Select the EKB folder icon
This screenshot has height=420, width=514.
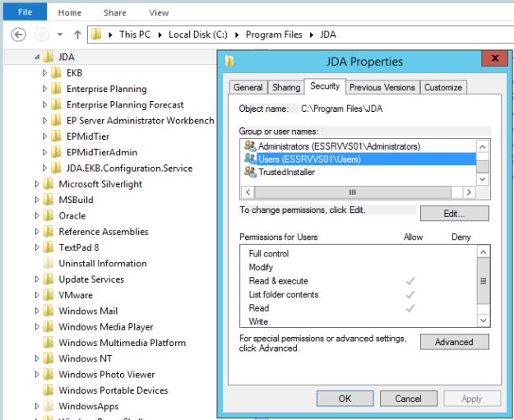[56, 72]
